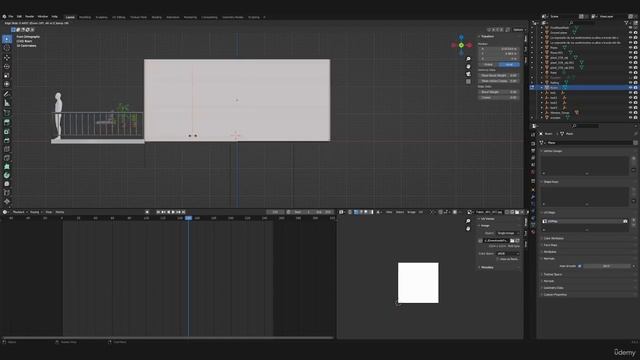
Task: Expand the Custom Properties panel
Action: tap(555, 294)
